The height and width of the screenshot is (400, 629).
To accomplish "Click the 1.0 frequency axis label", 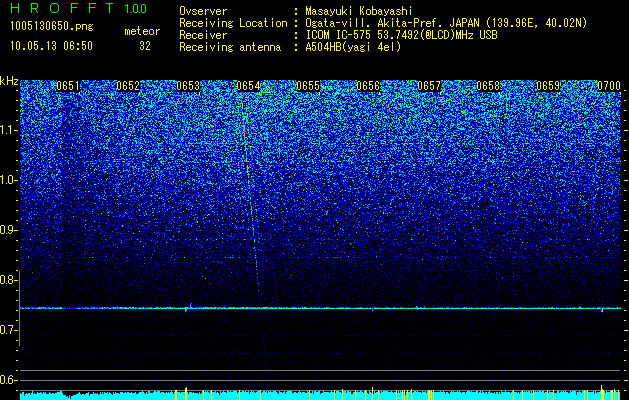I will [8, 180].
